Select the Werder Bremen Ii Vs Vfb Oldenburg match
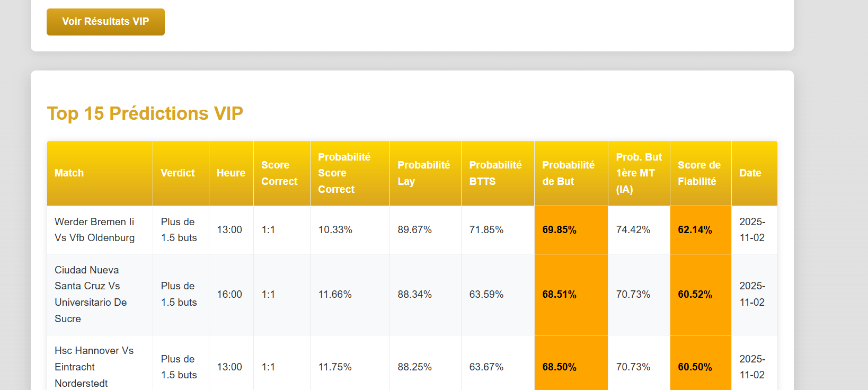The height and width of the screenshot is (390, 868). (x=100, y=230)
